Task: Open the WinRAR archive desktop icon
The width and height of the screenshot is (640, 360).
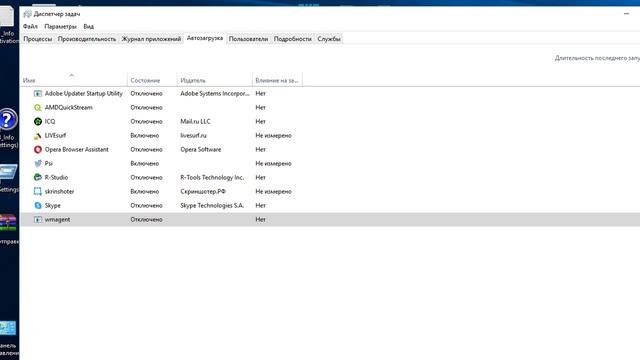Action: tap(8, 223)
